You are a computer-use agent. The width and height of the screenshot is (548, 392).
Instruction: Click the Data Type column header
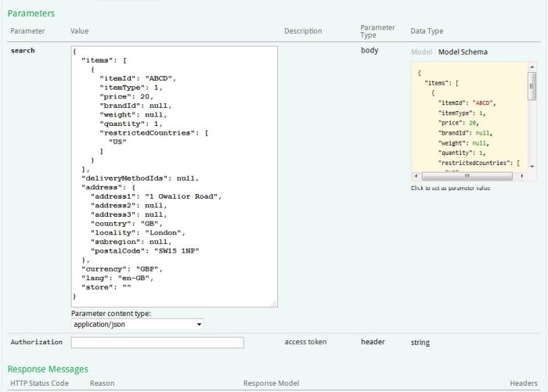427,31
